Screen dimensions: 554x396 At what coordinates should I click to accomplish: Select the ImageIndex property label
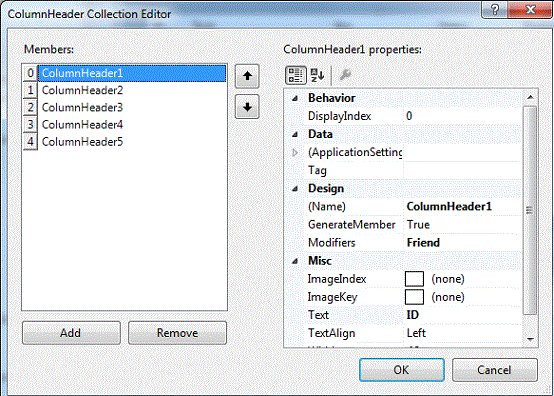tap(337, 279)
